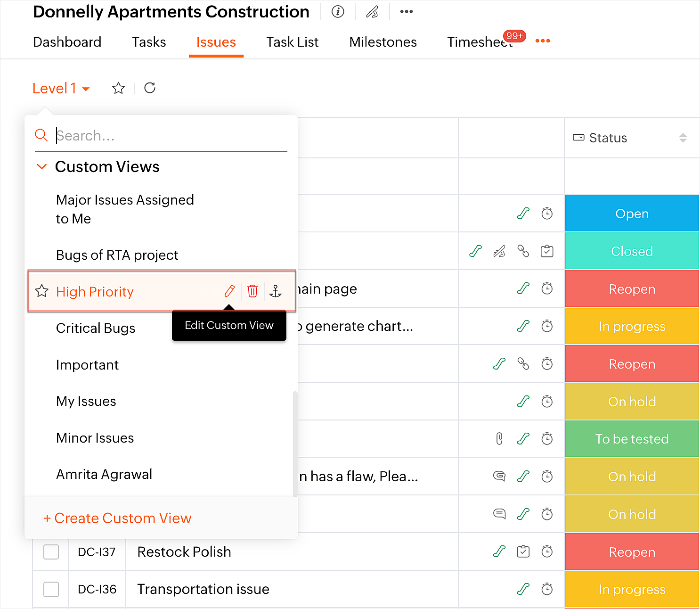Delete the High Priority custom view via trash icon
This screenshot has height=609, width=700.
(252, 291)
